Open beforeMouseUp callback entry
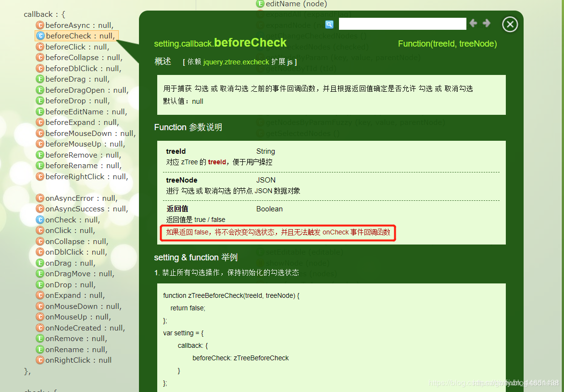The image size is (564, 392). (81, 144)
